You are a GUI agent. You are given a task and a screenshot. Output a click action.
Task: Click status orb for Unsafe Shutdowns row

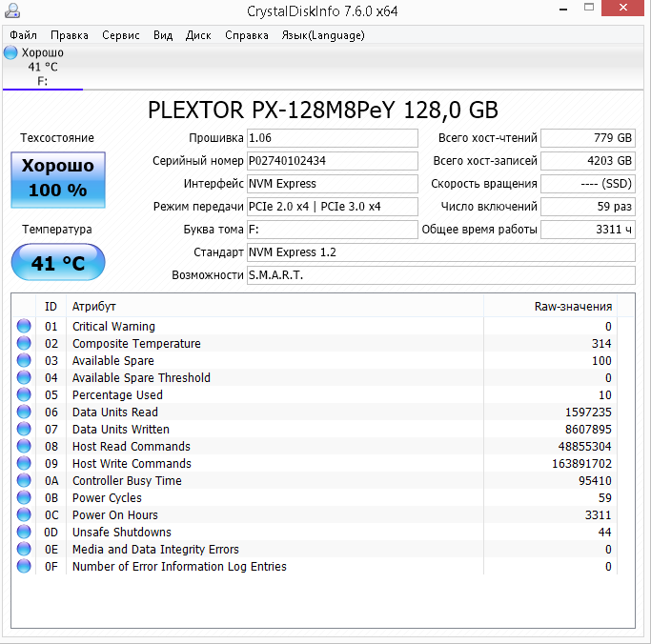pyautogui.click(x=24, y=532)
